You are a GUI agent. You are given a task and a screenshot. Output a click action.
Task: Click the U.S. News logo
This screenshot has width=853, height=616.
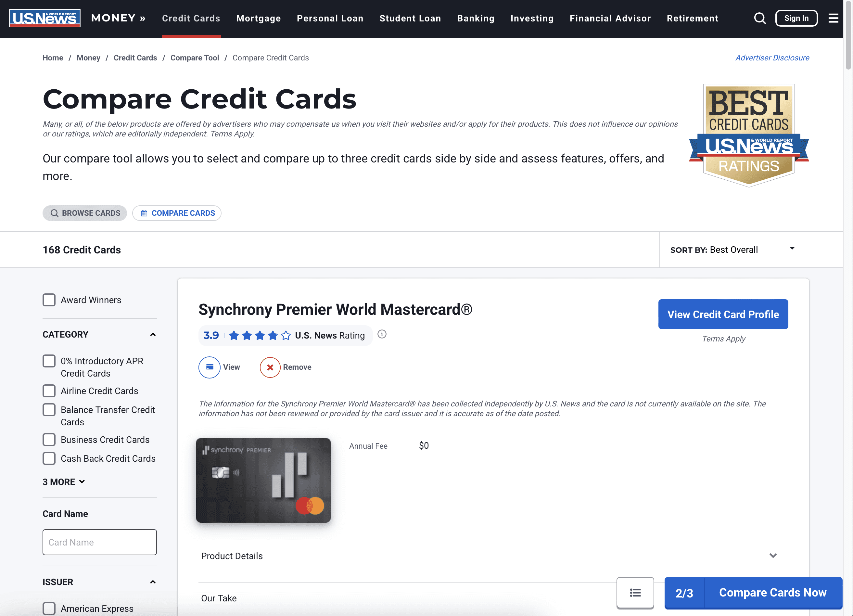point(45,18)
